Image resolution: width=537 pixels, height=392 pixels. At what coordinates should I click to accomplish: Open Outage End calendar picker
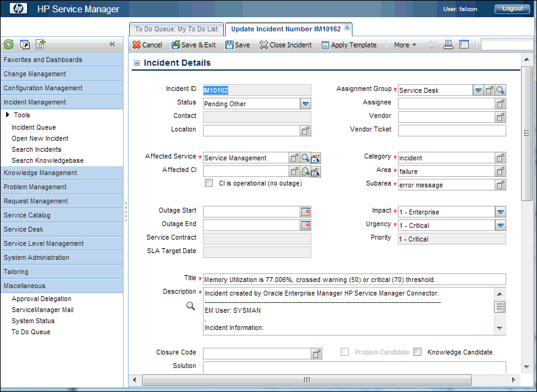[x=306, y=225]
